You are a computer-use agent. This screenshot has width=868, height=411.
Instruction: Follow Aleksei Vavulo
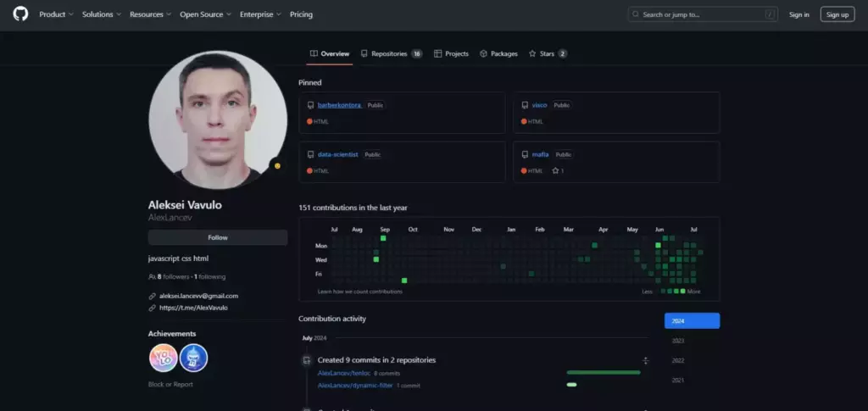pyautogui.click(x=218, y=237)
